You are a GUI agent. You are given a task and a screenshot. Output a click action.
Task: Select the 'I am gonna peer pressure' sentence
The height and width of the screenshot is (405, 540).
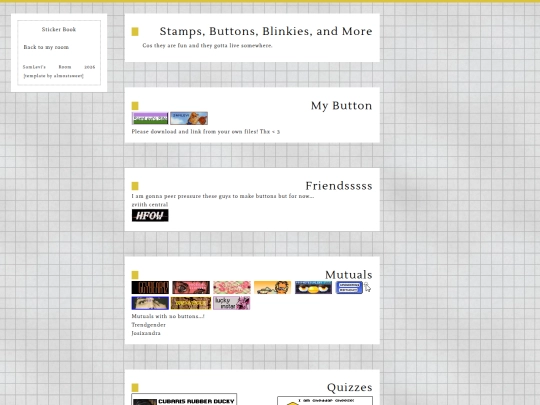tap(223, 196)
